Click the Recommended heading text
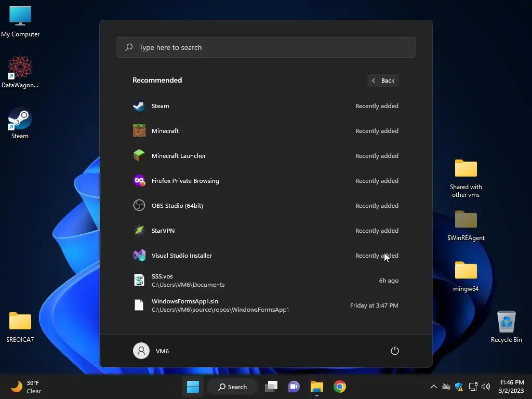This screenshot has width=532, height=399. click(157, 80)
